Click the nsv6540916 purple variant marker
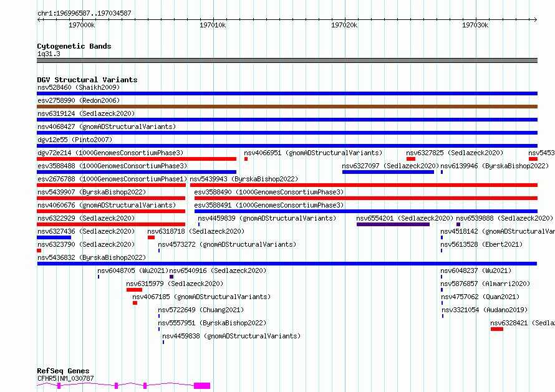The height and width of the screenshot is (392, 555). [x=171, y=277]
